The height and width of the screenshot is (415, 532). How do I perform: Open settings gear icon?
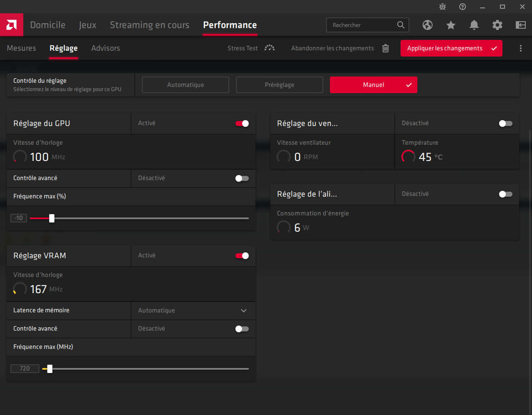pos(497,25)
